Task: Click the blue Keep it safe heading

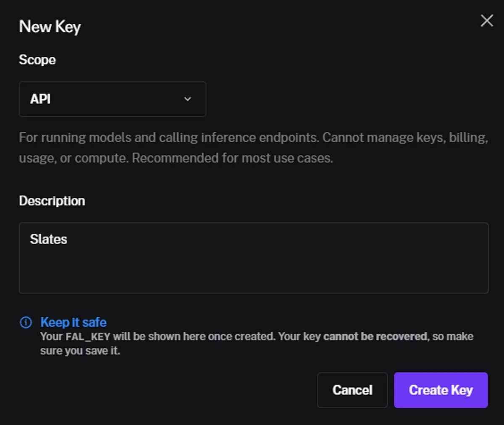Action: pyautogui.click(x=73, y=322)
